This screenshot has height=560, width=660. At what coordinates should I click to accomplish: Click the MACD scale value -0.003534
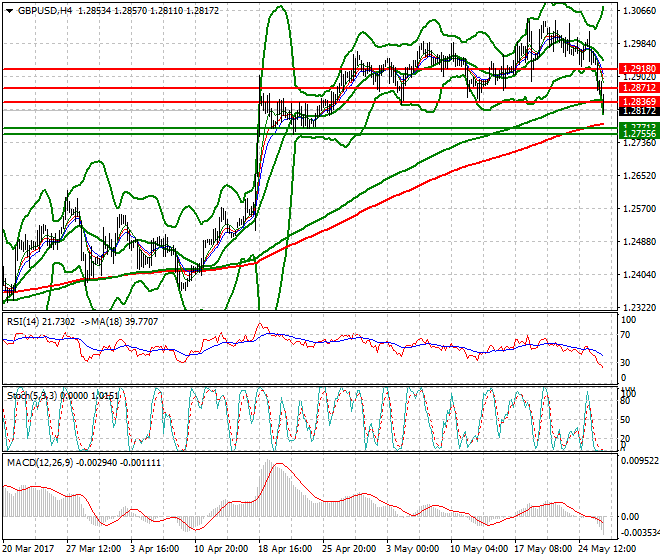coord(639,533)
